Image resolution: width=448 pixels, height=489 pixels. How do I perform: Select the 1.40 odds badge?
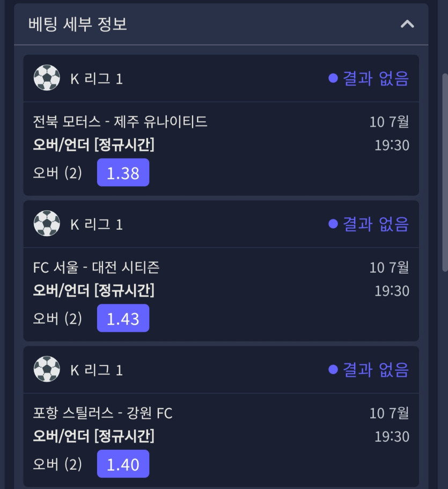(x=123, y=464)
